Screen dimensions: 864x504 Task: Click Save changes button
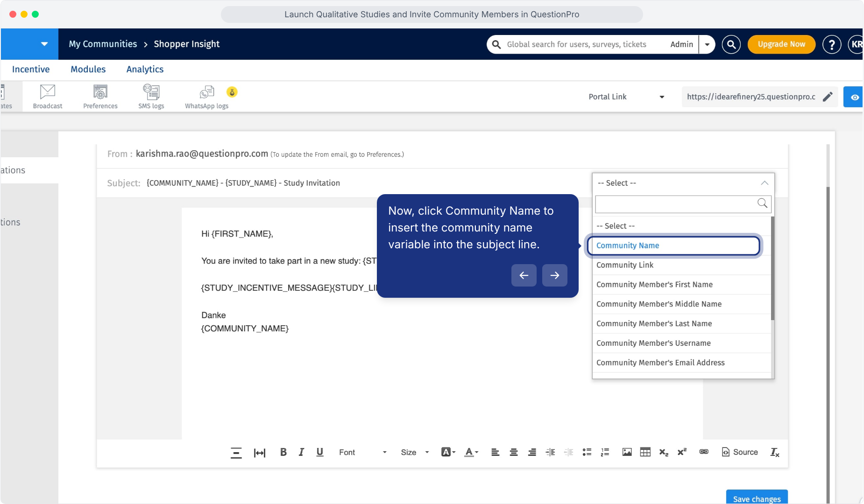(x=757, y=497)
